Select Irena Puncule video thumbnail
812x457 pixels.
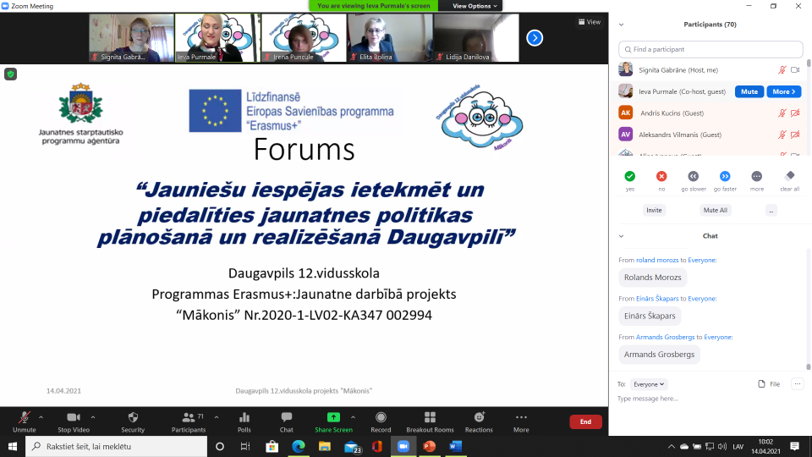pos(303,38)
